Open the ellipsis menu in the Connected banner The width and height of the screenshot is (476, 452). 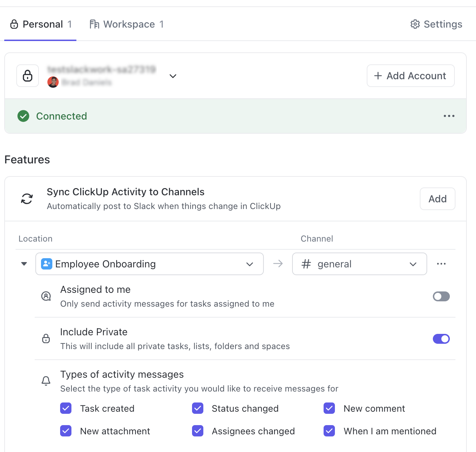click(448, 116)
